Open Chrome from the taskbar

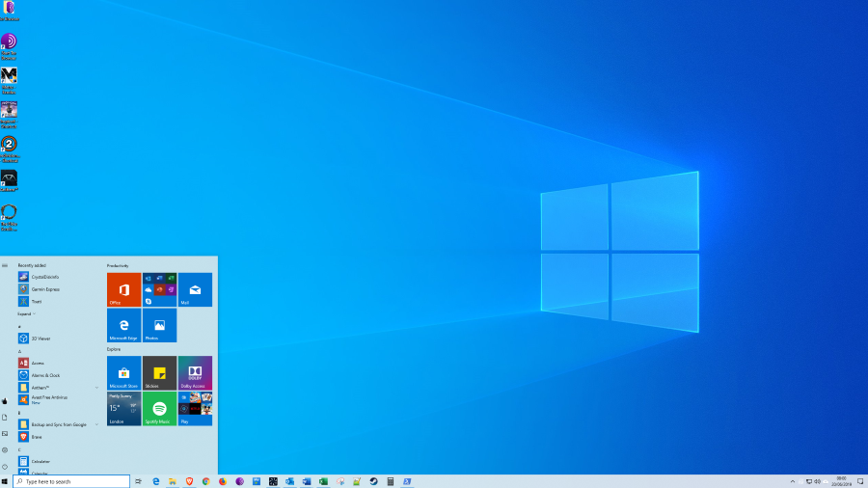tap(206, 481)
